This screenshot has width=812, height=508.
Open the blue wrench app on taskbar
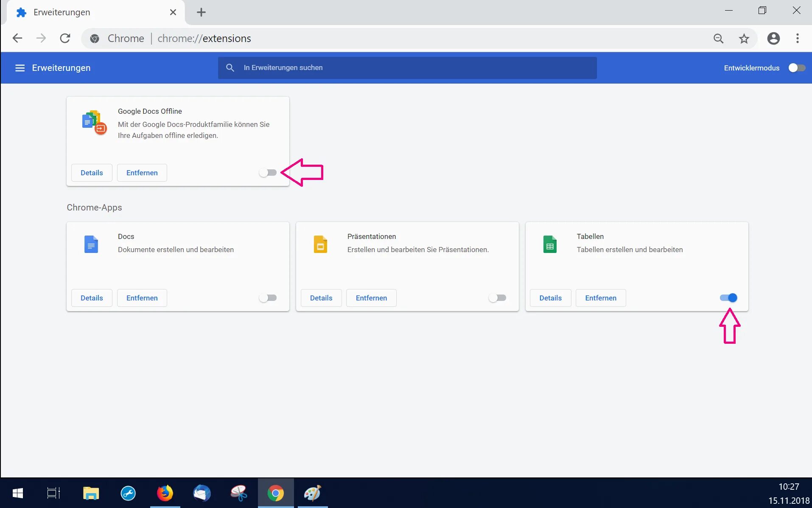pyautogui.click(x=128, y=493)
